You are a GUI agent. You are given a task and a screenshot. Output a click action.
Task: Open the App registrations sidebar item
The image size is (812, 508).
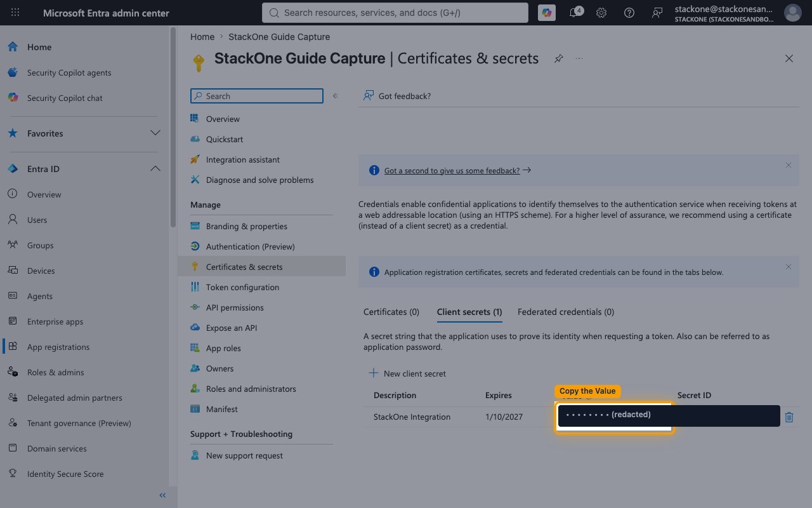click(58, 347)
